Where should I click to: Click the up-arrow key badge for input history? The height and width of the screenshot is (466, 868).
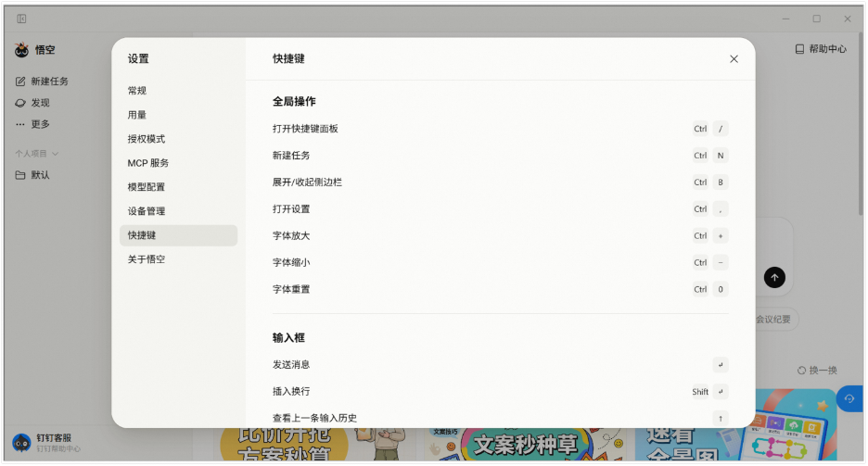click(x=721, y=419)
